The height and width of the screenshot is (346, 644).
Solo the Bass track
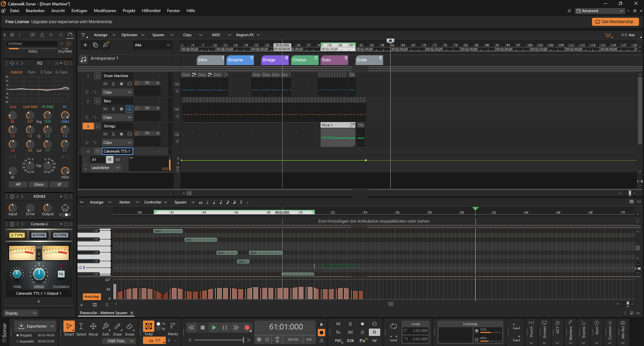point(113,109)
